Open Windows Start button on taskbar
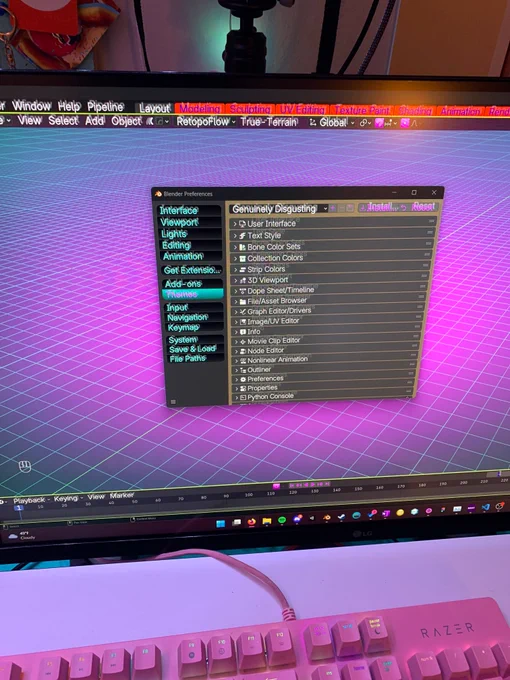 tap(220, 523)
